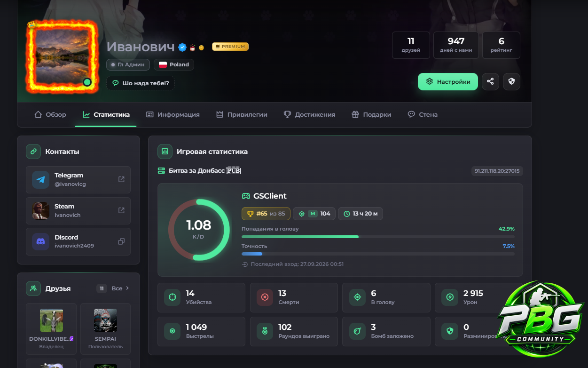
Task: Switch to the Обзор tab
Action: click(50, 114)
